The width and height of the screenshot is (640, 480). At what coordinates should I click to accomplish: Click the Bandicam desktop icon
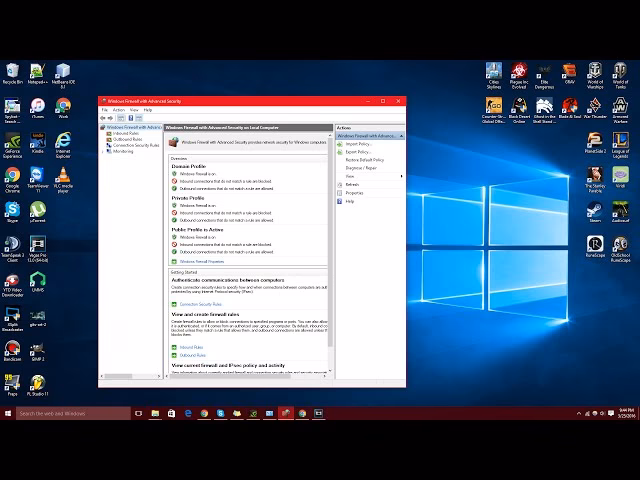coord(13,351)
